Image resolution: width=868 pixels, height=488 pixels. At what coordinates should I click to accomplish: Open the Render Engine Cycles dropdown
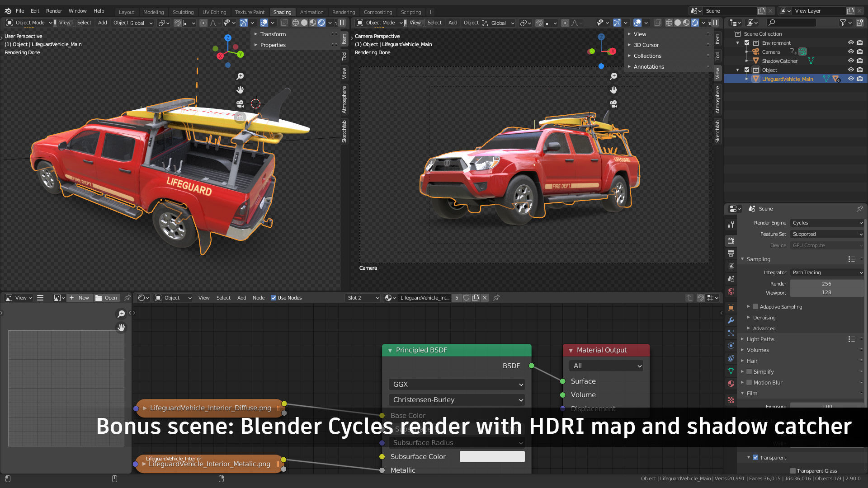[x=827, y=223]
